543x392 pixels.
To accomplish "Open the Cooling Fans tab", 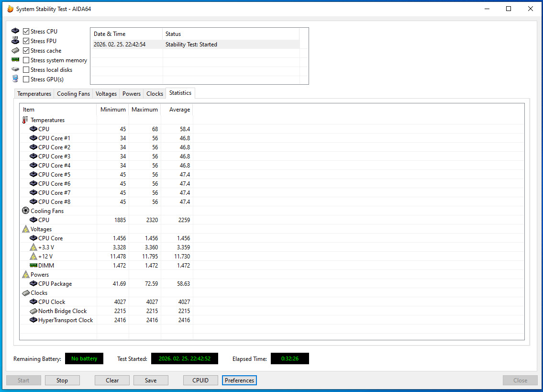I will click(x=73, y=94).
